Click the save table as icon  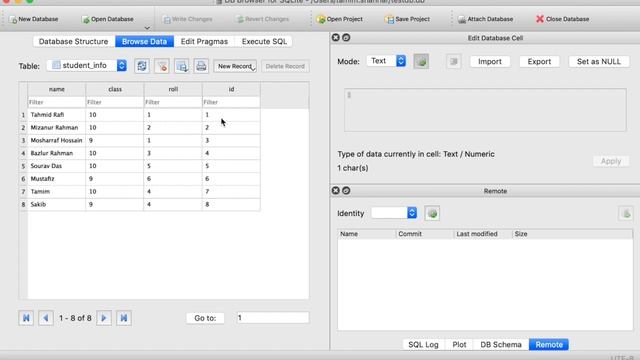[x=182, y=66]
